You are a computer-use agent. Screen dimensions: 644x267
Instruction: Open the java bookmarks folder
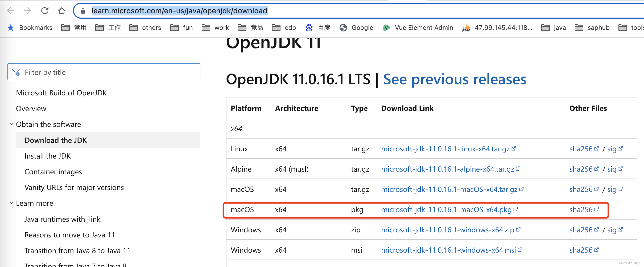[x=554, y=27]
